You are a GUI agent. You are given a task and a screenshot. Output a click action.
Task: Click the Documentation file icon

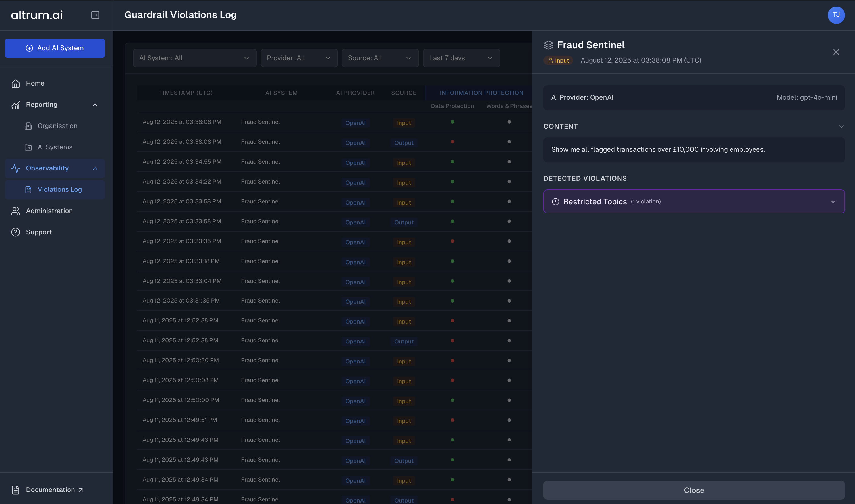[x=16, y=490]
